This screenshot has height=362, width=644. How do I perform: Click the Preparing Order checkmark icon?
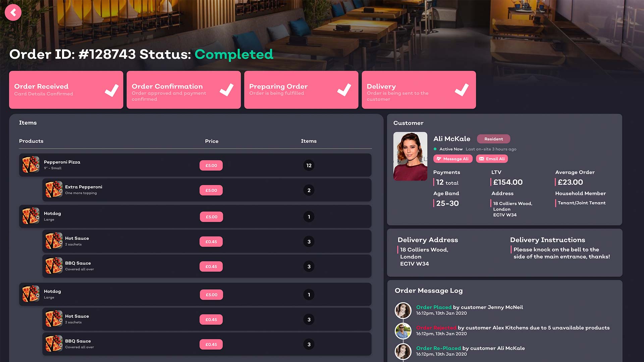(x=344, y=90)
